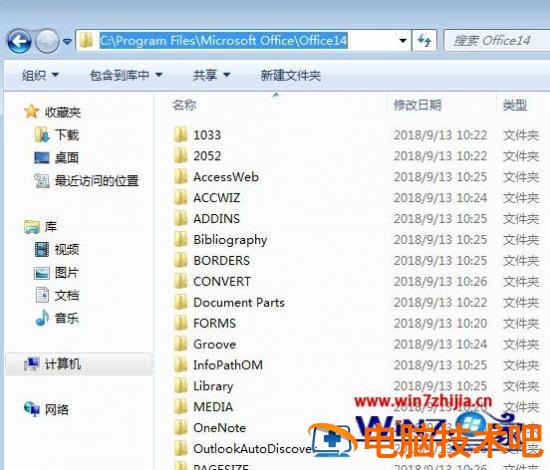Select 计算机 in the navigation pane
This screenshot has width=550, height=470.
(x=63, y=364)
